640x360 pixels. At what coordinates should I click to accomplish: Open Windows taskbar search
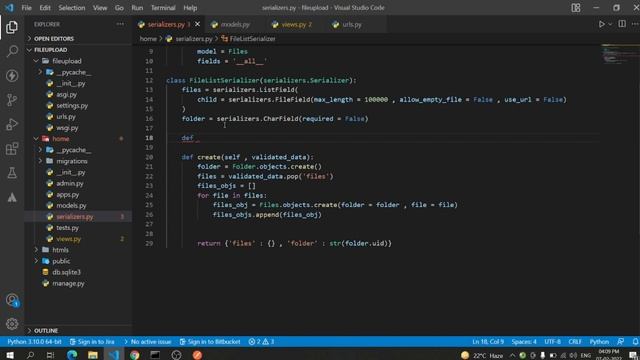(30, 355)
